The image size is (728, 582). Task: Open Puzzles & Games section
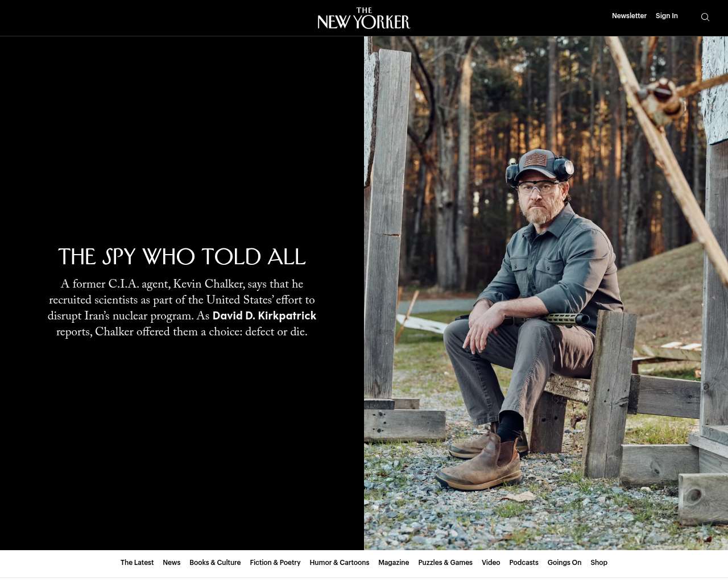pyautogui.click(x=445, y=563)
